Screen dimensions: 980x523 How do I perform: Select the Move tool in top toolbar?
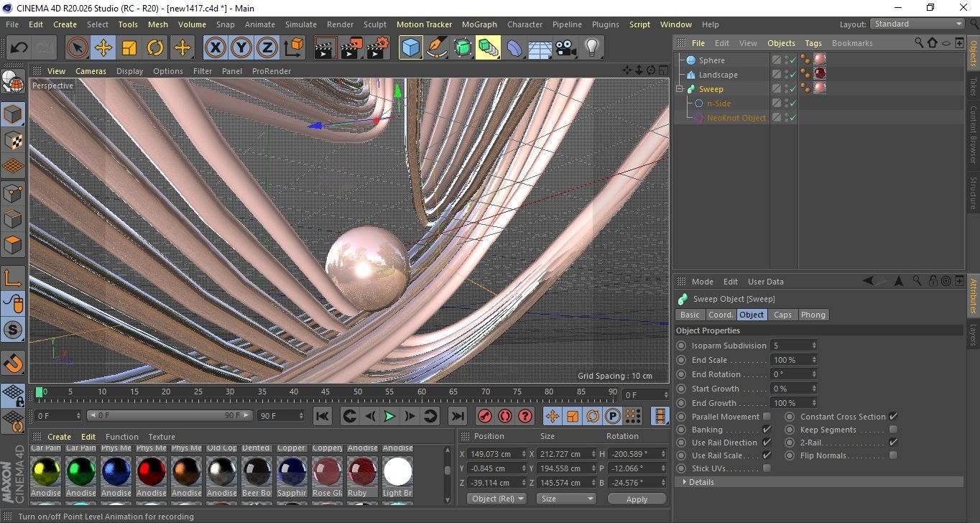pos(103,48)
